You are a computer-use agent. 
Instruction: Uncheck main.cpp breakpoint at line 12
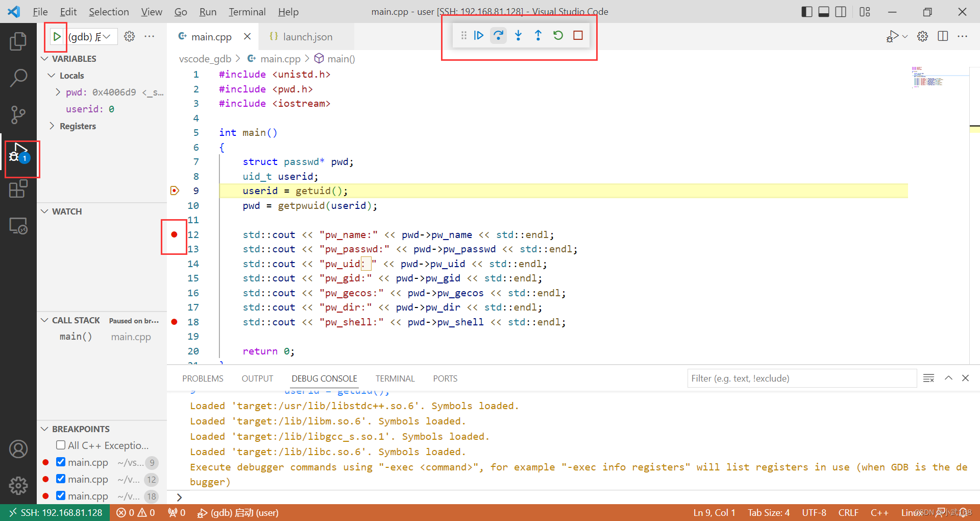pos(61,479)
